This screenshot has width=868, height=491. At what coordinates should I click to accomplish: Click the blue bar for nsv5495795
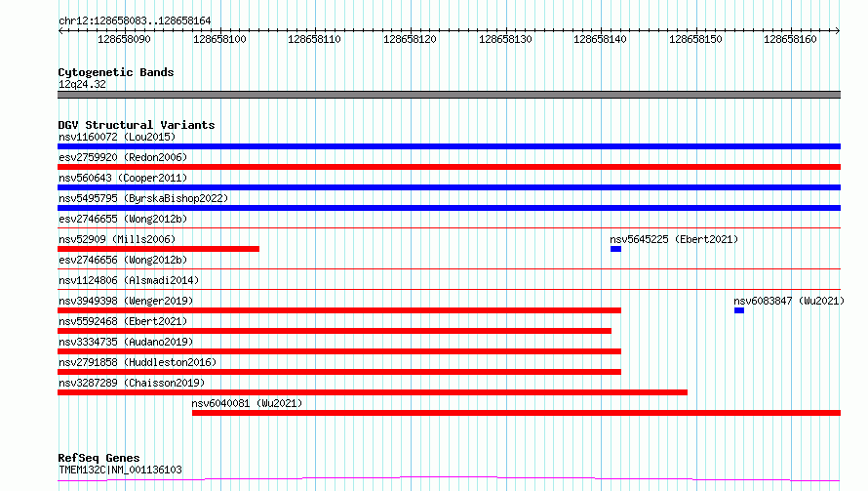pos(449,208)
